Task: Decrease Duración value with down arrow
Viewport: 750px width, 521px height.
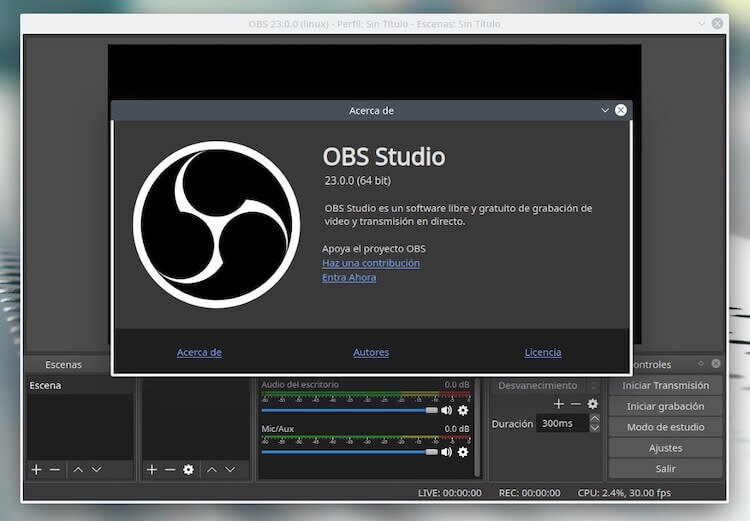Action: [595, 428]
